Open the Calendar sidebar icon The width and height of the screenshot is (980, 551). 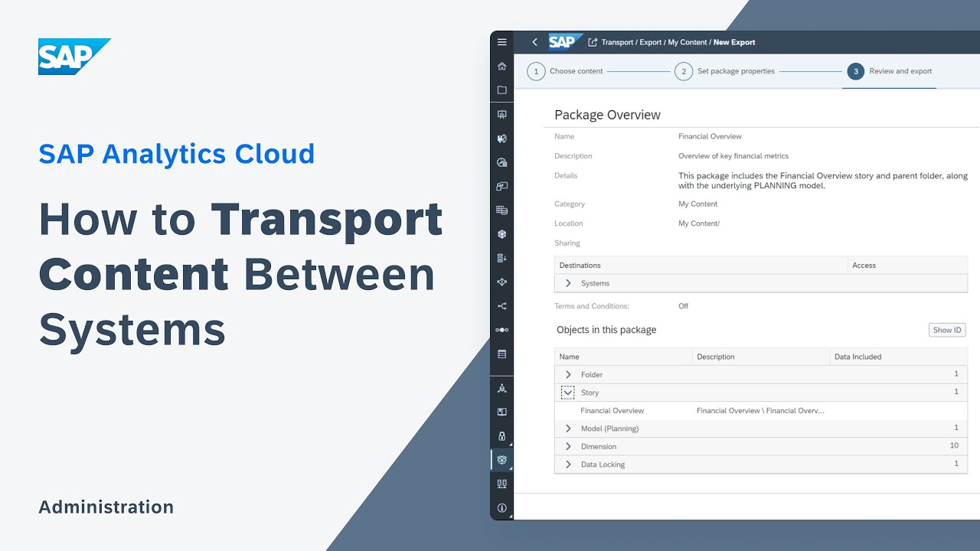[x=501, y=354]
